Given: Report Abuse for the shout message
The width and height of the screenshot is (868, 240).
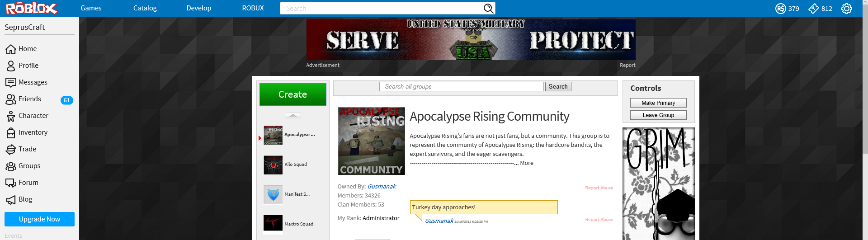Looking at the screenshot, I should 599,220.
